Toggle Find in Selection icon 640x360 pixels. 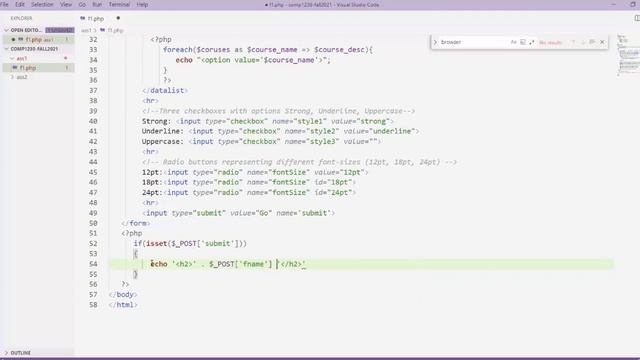592,42
